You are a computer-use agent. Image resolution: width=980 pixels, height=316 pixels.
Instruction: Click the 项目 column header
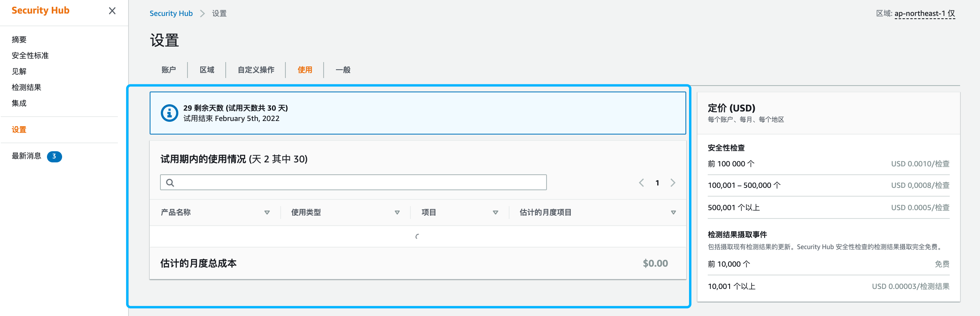[x=429, y=212]
